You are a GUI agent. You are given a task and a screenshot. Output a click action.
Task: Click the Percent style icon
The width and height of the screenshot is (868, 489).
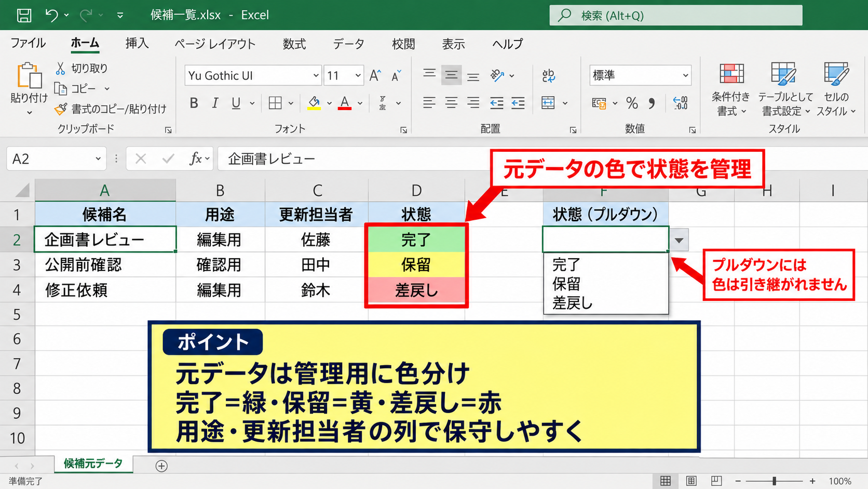pyautogui.click(x=632, y=103)
